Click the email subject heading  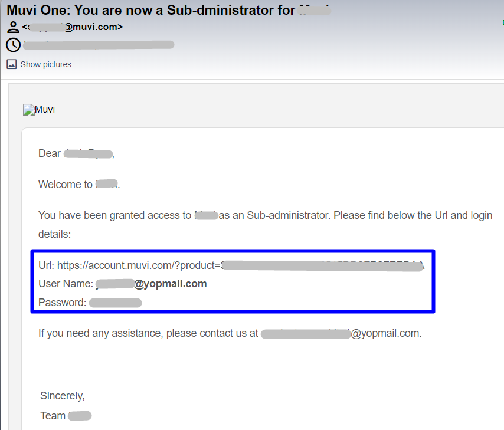pos(169,10)
